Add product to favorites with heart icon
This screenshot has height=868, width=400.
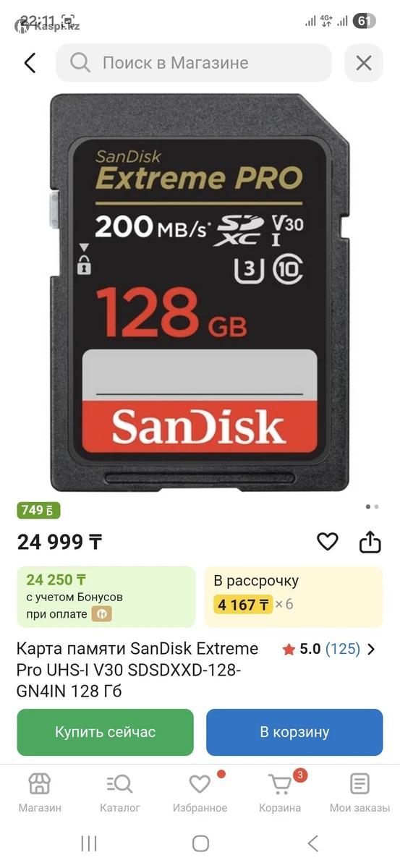point(328,541)
